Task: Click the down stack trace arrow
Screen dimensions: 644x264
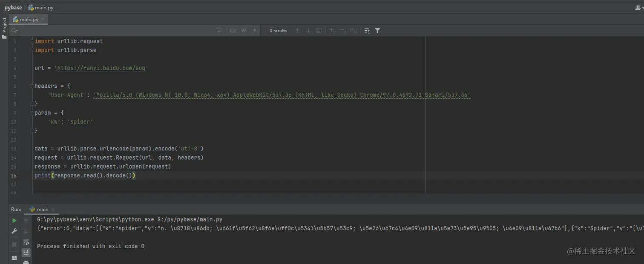Action: 26,231
